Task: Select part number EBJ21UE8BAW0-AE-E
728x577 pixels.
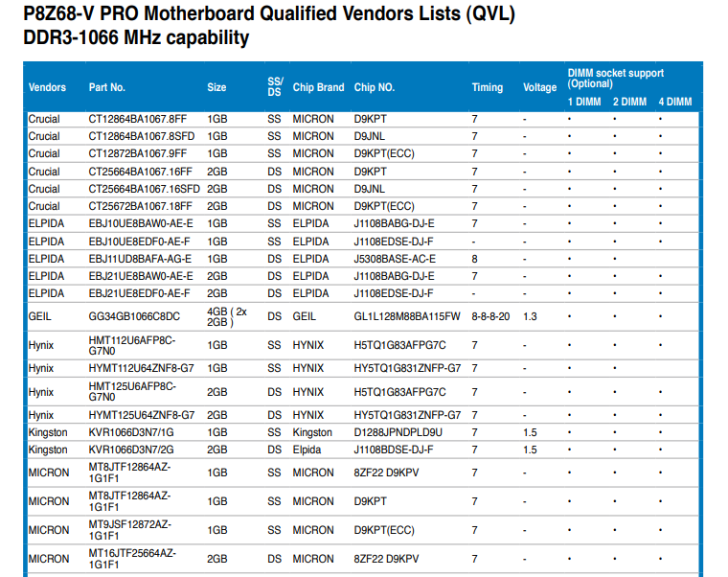Action: (141, 276)
